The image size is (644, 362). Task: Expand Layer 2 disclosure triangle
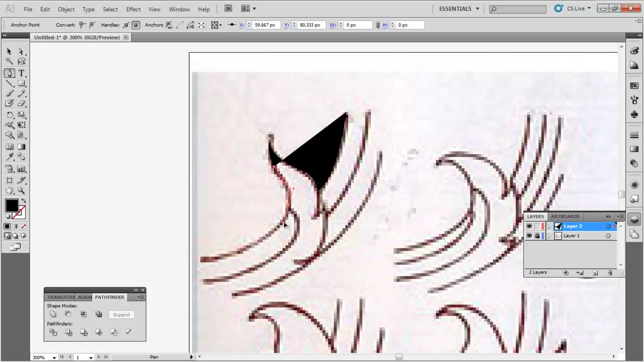pyautogui.click(x=549, y=226)
